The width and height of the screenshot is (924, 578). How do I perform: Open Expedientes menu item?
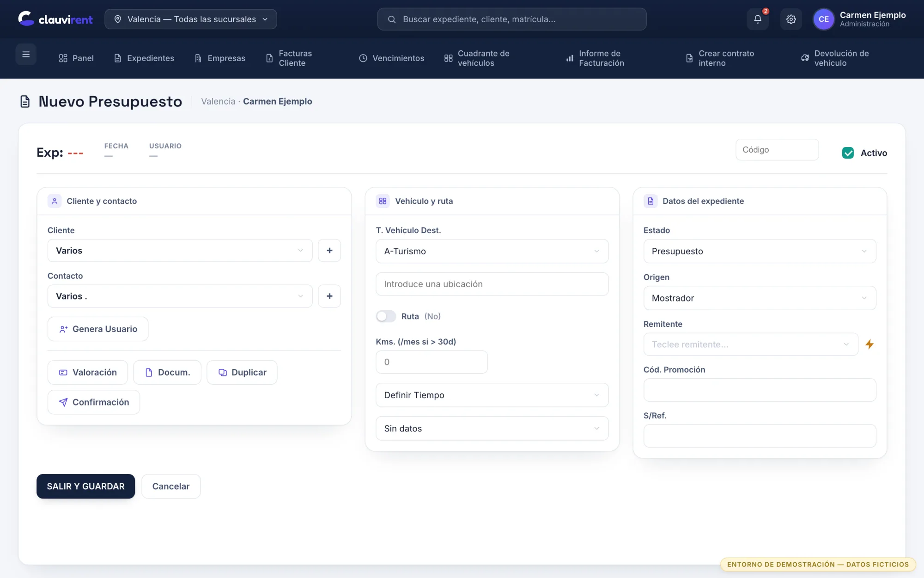click(144, 58)
